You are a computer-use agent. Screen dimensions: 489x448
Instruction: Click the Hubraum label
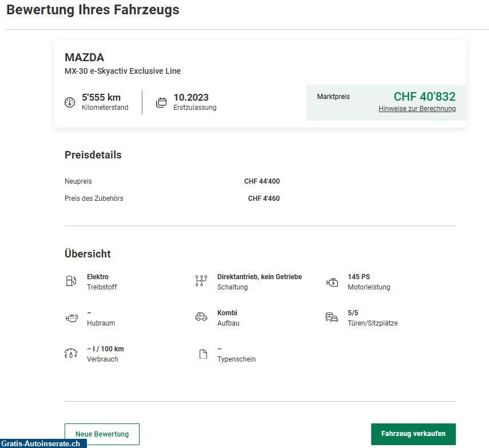(101, 323)
